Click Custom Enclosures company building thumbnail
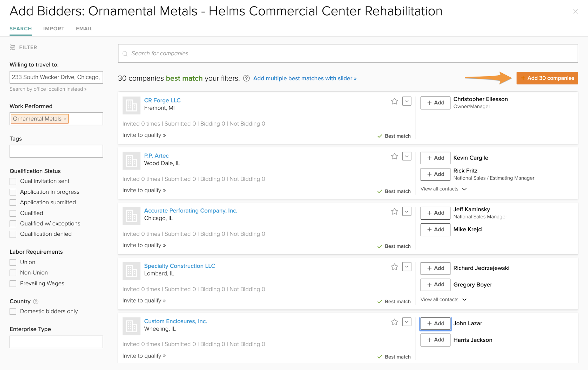Image resolution: width=588 pixels, height=370 pixels. [x=131, y=326]
